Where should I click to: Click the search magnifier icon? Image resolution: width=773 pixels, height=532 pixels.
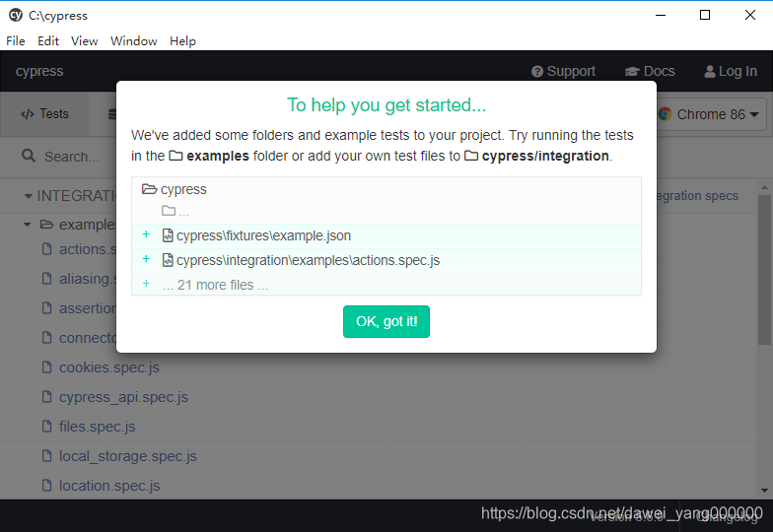click(29, 156)
